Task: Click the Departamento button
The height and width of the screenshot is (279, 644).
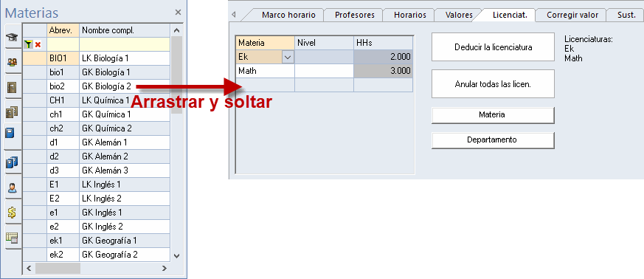Action: (493, 139)
